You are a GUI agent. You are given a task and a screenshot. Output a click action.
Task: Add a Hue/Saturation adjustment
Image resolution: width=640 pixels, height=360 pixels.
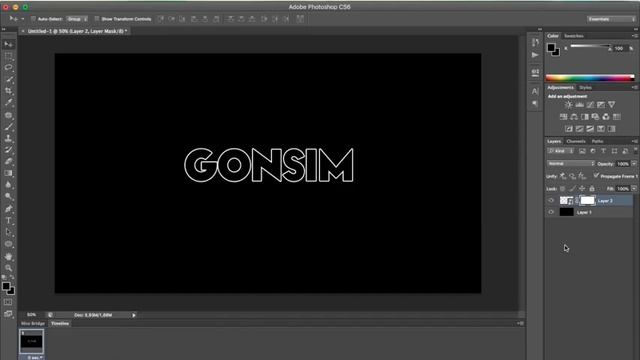click(x=563, y=117)
